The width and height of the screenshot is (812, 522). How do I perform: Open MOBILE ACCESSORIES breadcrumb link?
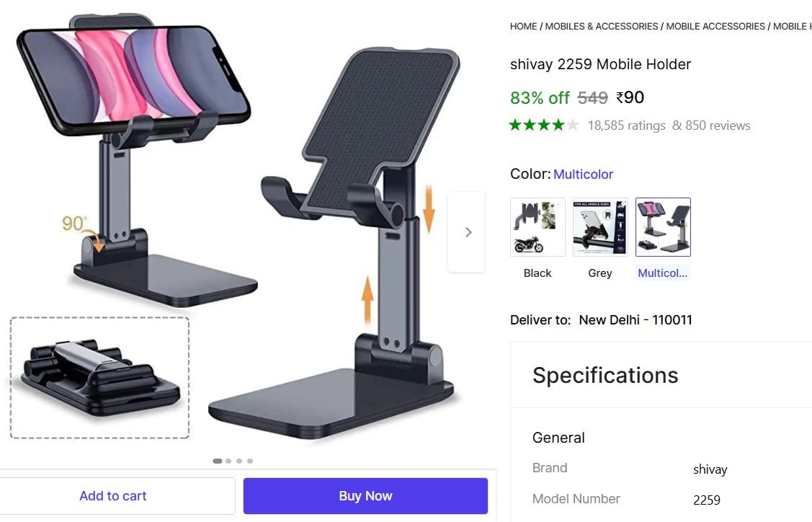[x=715, y=26]
